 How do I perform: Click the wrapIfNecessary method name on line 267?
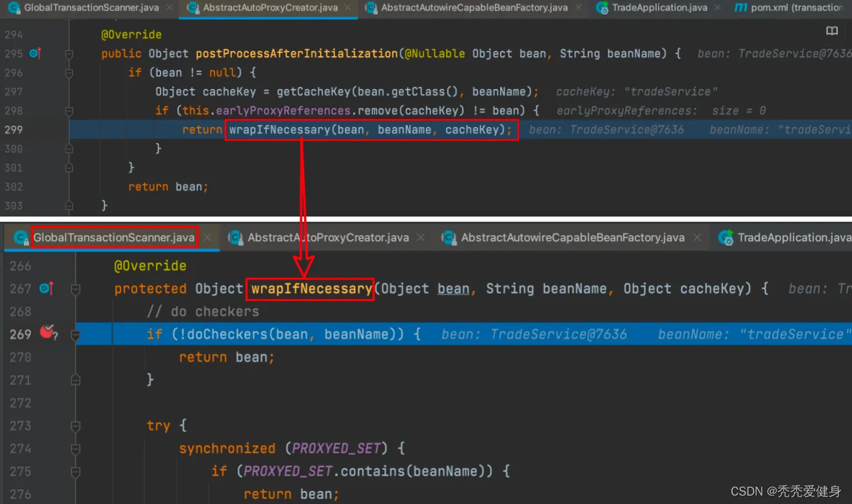(312, 289)
